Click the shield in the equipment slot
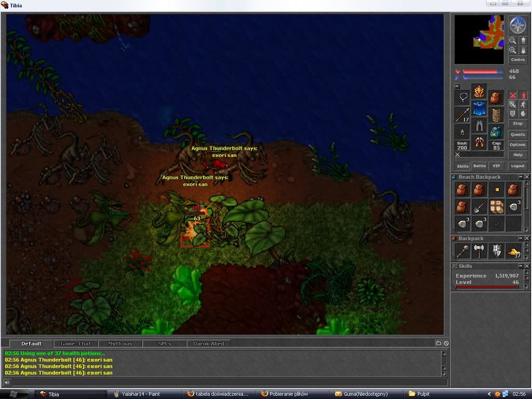Image resolution: width=532 pixels, height=399 pixels. coord(496,115)
